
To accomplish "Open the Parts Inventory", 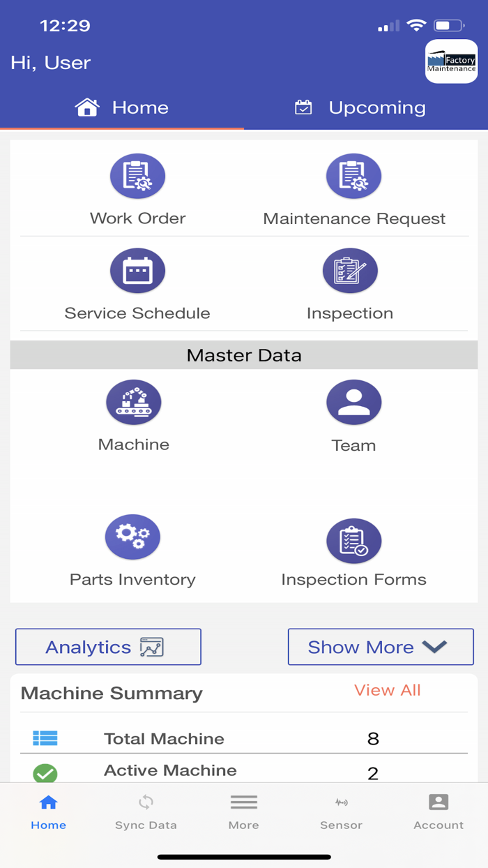I will 132,549.
